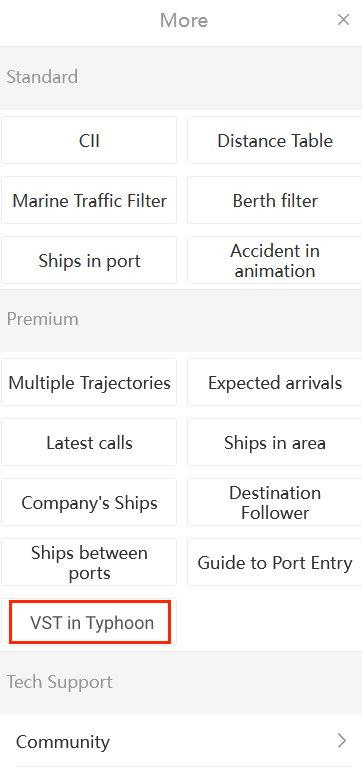Viewport: 362px width, 781px height.
Task: Open Accident in animation
Action: tap(275, 260)
